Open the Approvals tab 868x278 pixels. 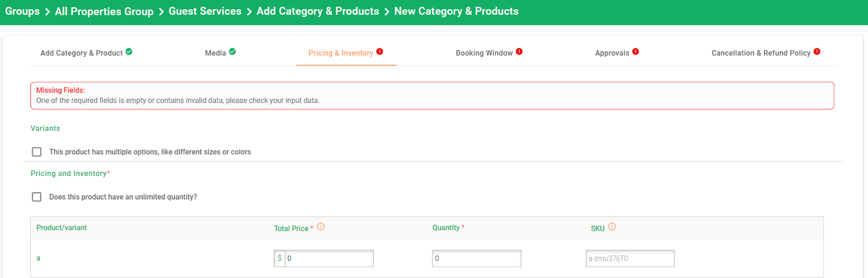coord(612,53)
